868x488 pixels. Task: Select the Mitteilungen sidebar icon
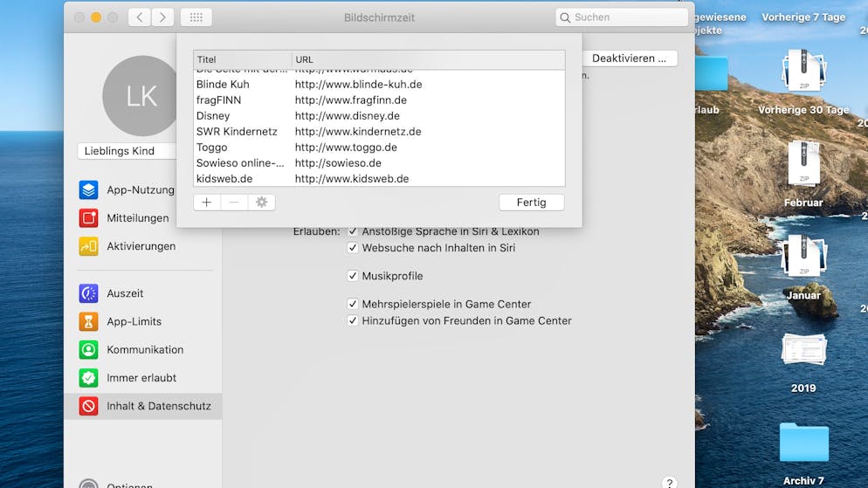[88, 218]
